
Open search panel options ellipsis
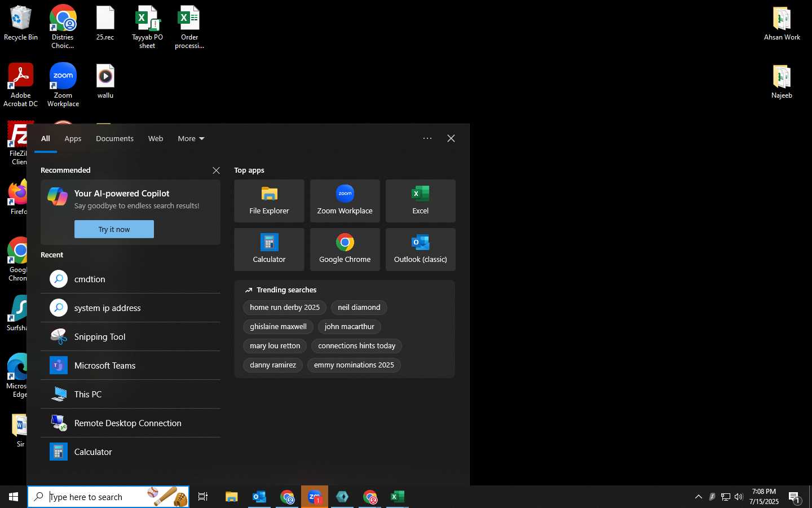(x=427, y=138)
